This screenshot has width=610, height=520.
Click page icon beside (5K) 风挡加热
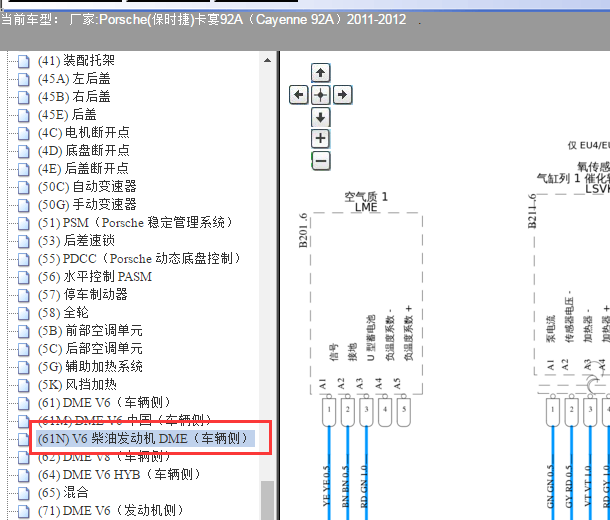point(24,385)
